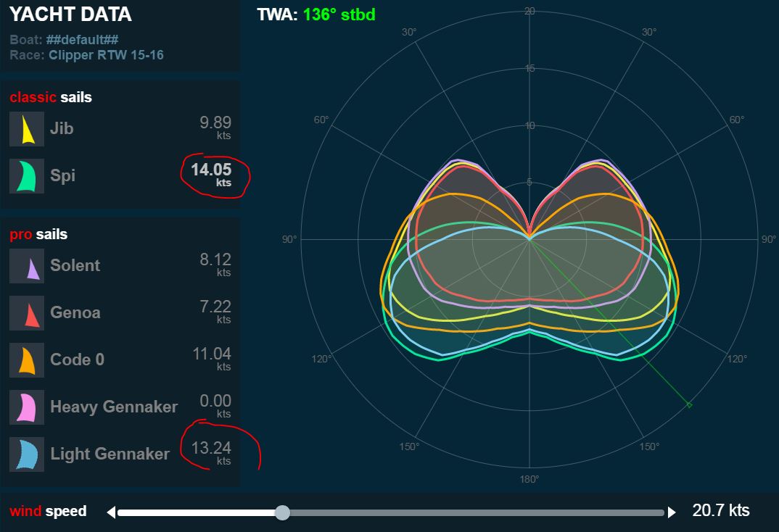The height and width of the screenshot is (532, 779).
Task: Click the left 90° label on chart
Action: click(289, 240)
